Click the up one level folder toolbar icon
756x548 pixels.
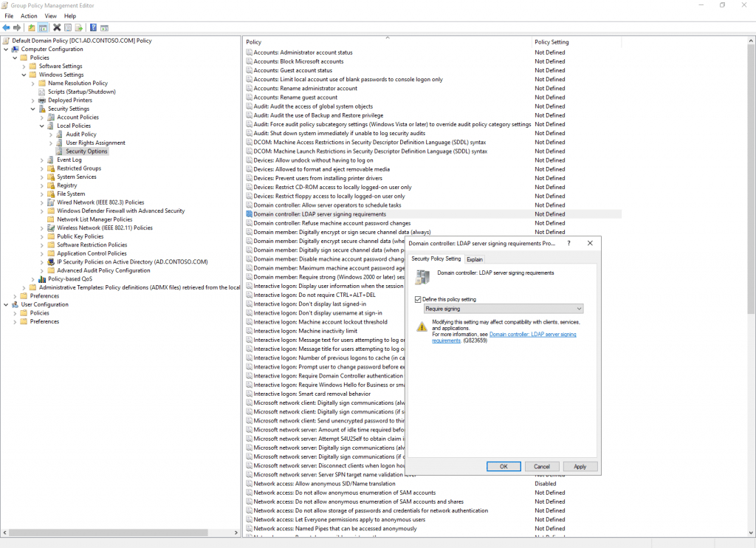pyautogui.click(x=31, y=27)
